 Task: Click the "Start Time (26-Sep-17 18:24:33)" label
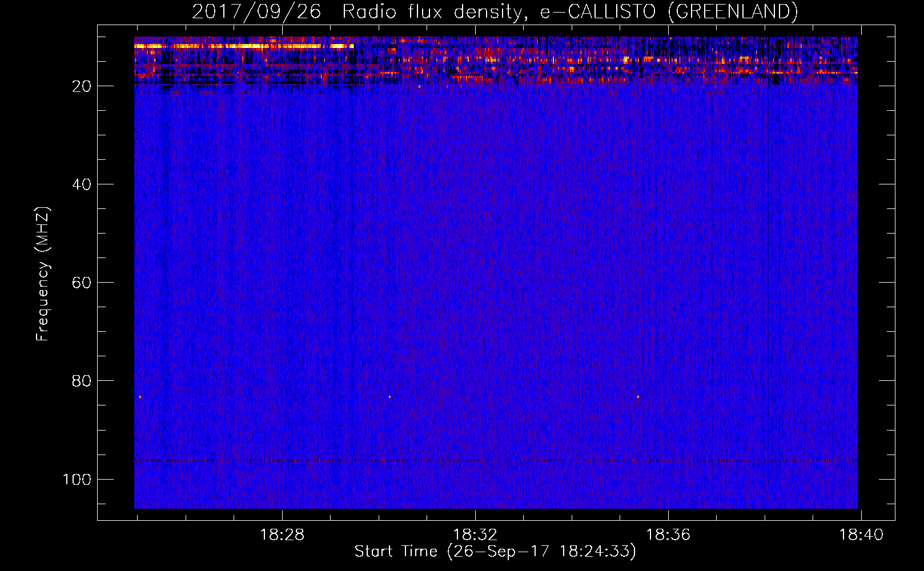point(495,552)
